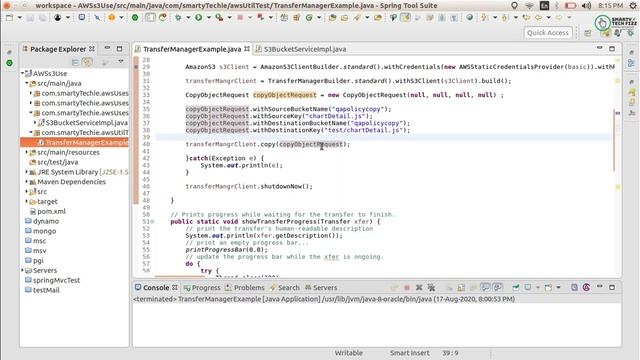Select S3BucketServiceImpl.java in Package Explorer
This screenshot has width=640, height=360.
pos(86,123)
